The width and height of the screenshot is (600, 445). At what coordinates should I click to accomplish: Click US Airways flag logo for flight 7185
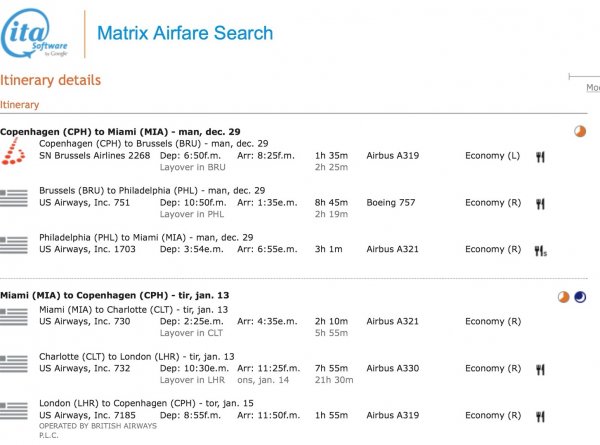(x=14, y=409)
